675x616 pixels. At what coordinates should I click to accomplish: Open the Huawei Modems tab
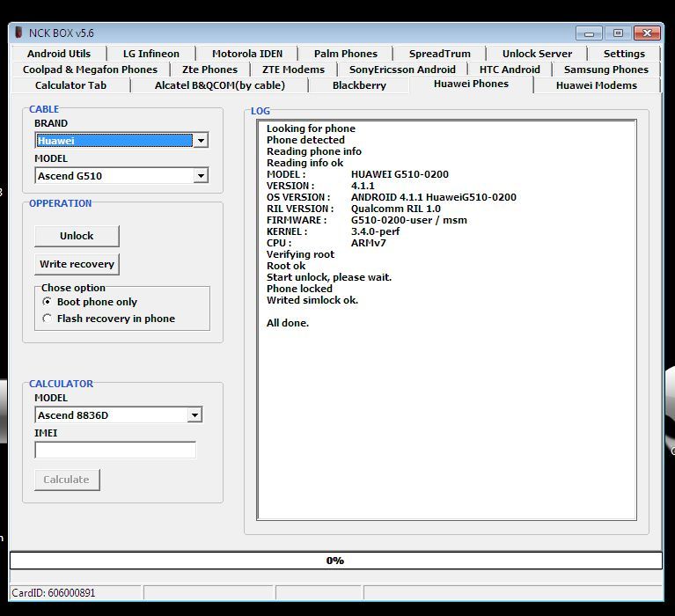[x=596, y=85]
